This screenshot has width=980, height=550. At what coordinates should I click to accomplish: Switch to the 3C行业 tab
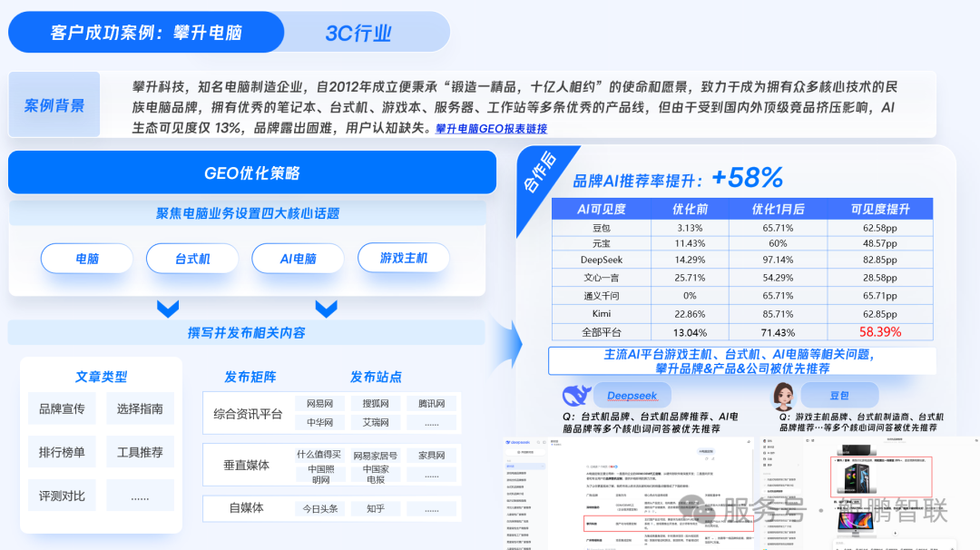(x=358, y=33)
